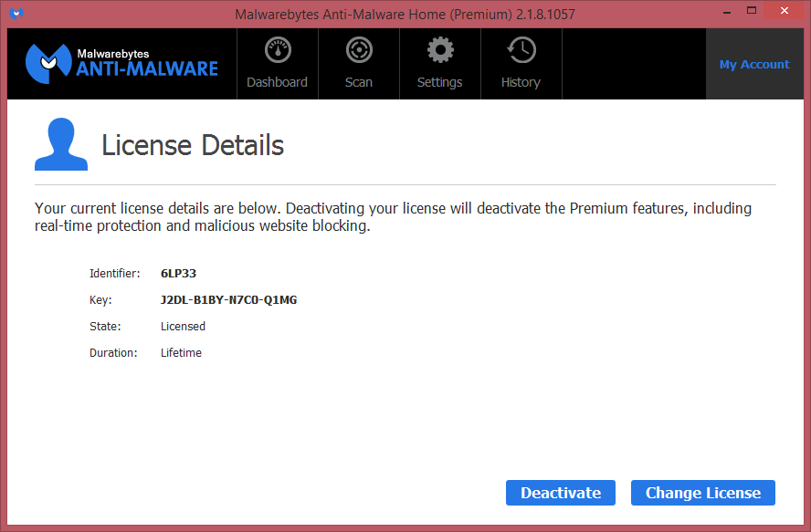The height and width of the screenshot is (532, 811).
Task: Open History using the clock icon
Action: (x=521, y=51)
